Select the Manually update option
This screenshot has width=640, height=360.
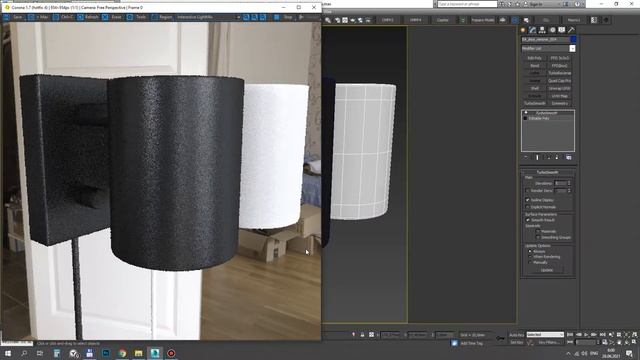point(530,262)
